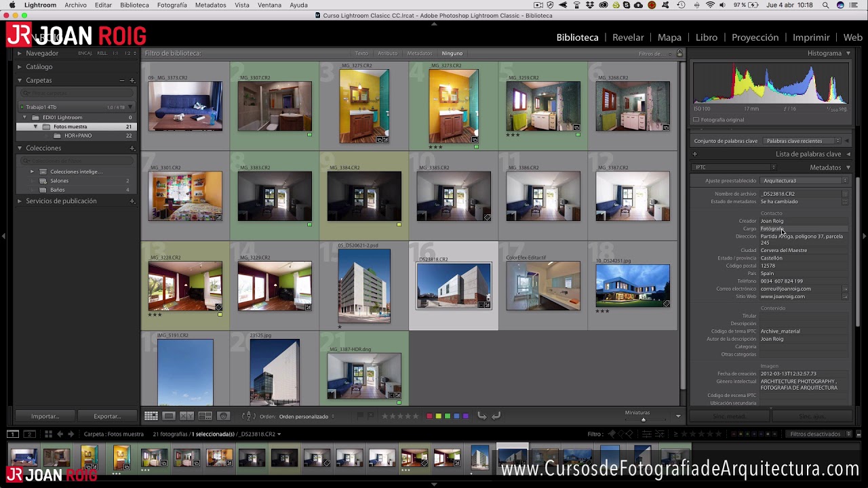Go back with filmstrip left arrow
The height and width of the screenshot is (488, 868).
[x=60, y=434]
